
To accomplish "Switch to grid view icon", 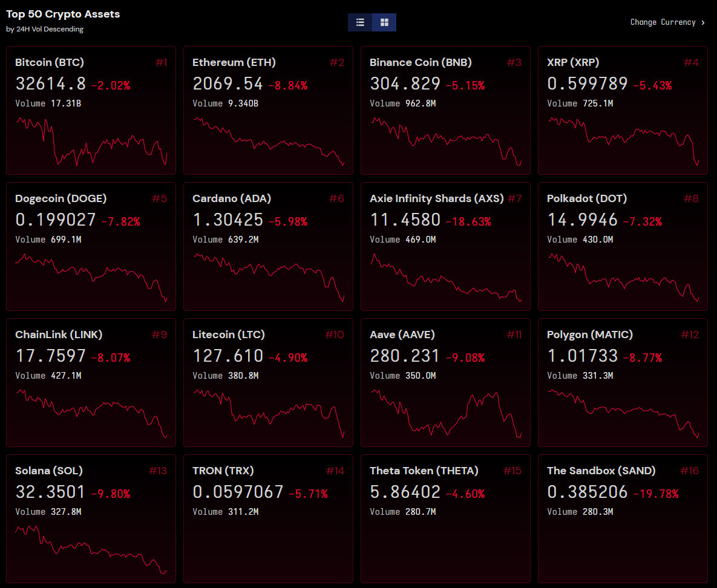I will (x=384, y=22).
